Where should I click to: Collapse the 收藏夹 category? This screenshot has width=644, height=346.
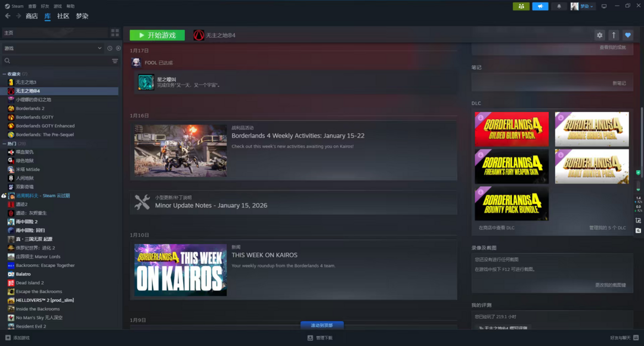(5, 74)
